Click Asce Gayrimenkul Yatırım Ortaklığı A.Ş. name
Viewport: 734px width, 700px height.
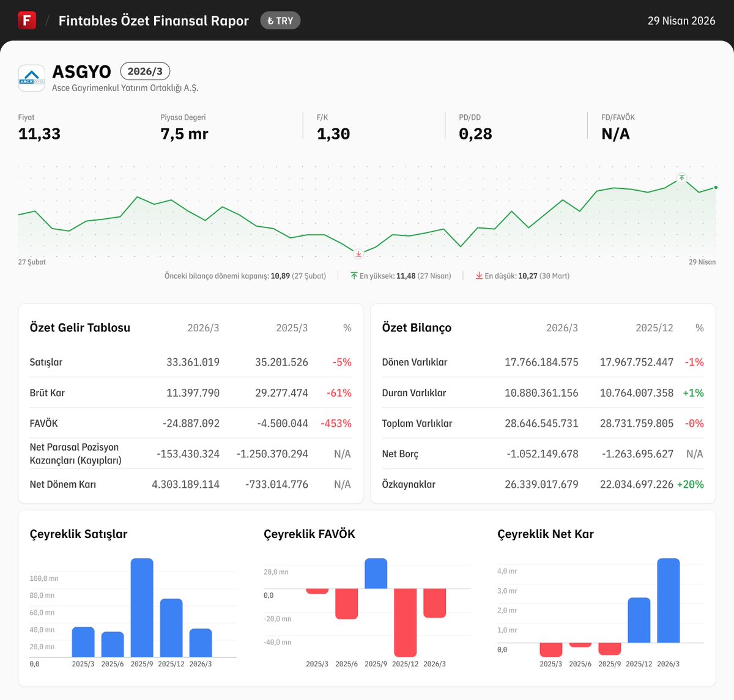click(x=125, y=88)
